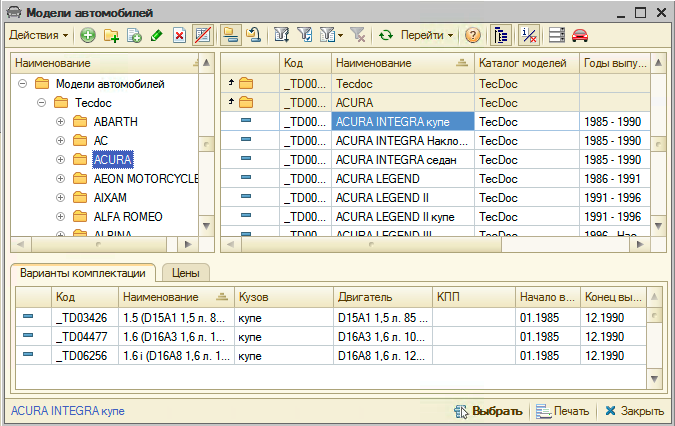The image size is (675, 426).
Task: Click the green Add new item icon
Action: (88, 35)
